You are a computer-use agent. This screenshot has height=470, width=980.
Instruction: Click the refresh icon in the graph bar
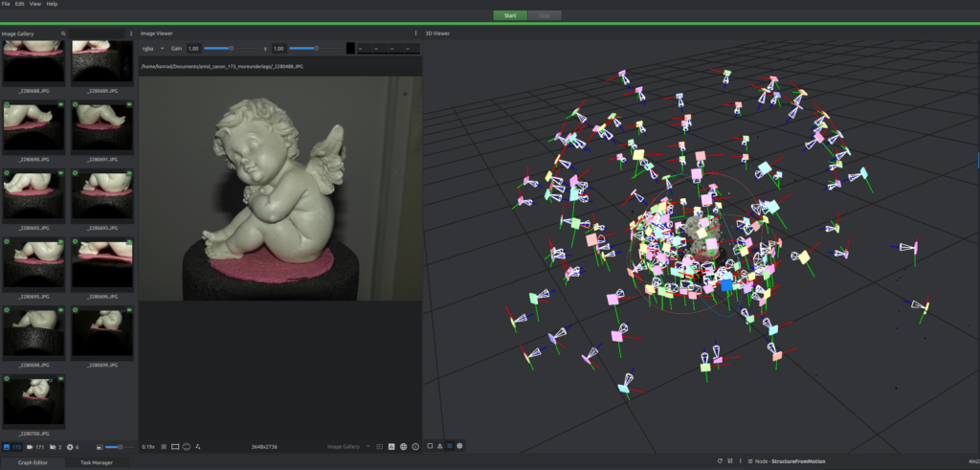coord(720,461)
